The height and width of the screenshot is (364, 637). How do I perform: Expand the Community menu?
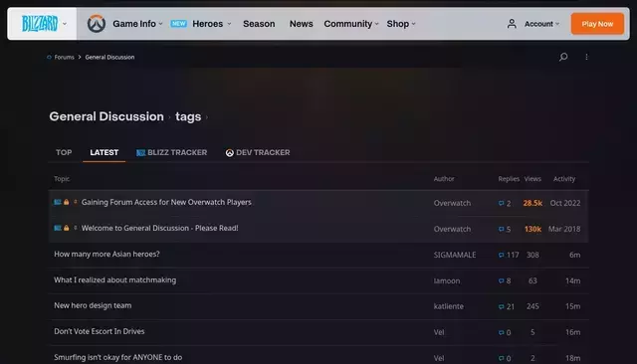pos(351,24)
